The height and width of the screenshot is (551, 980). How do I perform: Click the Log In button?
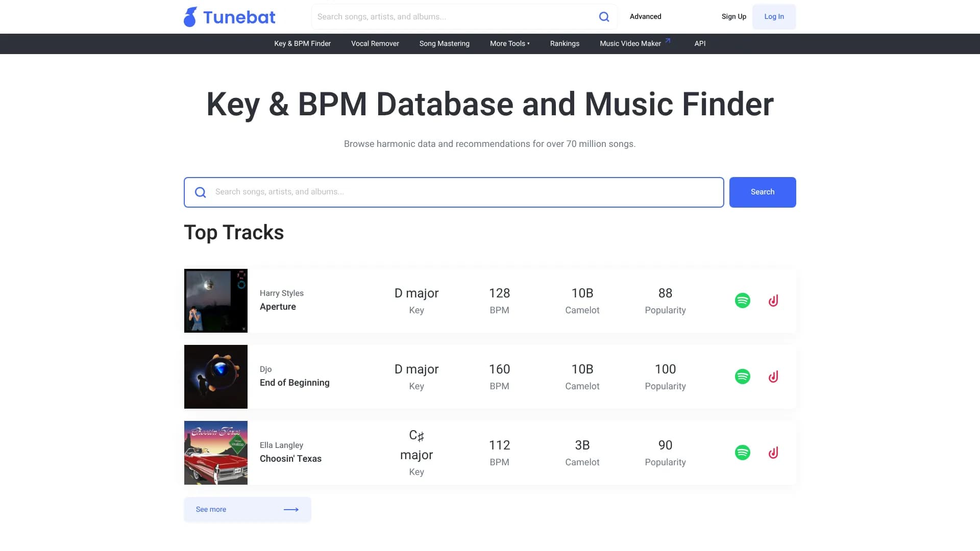(774, 17)
